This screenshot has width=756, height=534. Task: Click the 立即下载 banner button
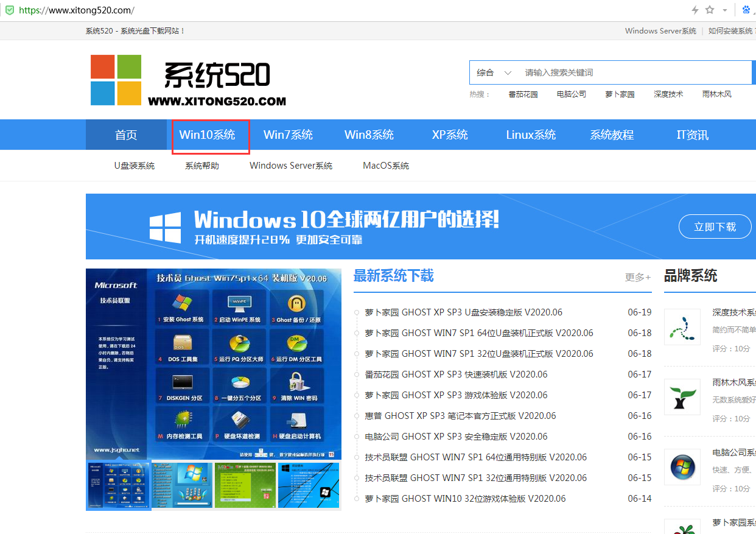[x=715, y=227]
